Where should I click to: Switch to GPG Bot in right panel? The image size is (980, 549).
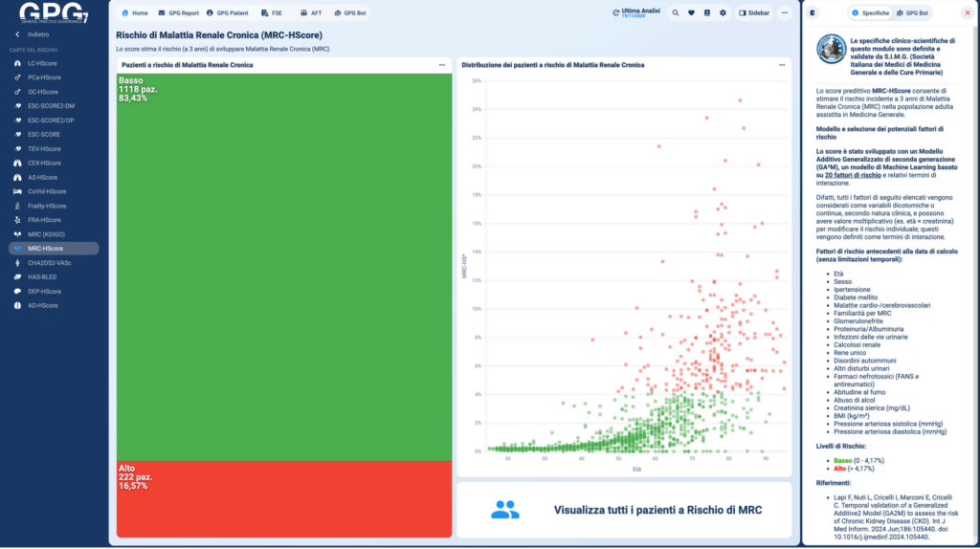pyautogui.click(x=913, y=13)
